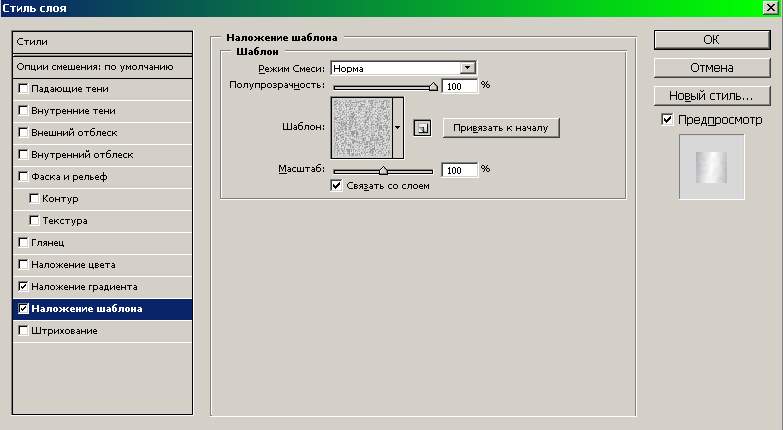Screen dimensions: 783x430
Task: Click the Отмена button
Action: [x=712, y=68]
